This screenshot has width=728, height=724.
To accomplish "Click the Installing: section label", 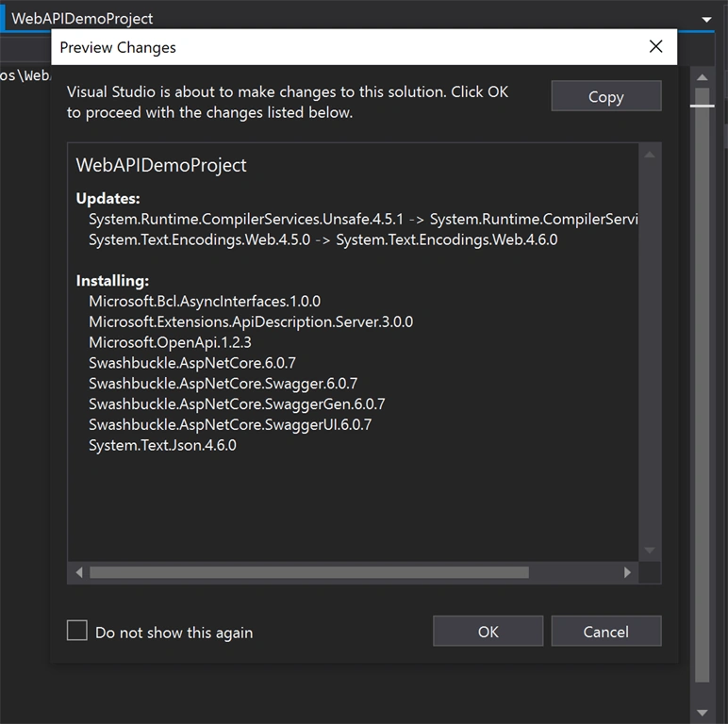I will (112, 280).
